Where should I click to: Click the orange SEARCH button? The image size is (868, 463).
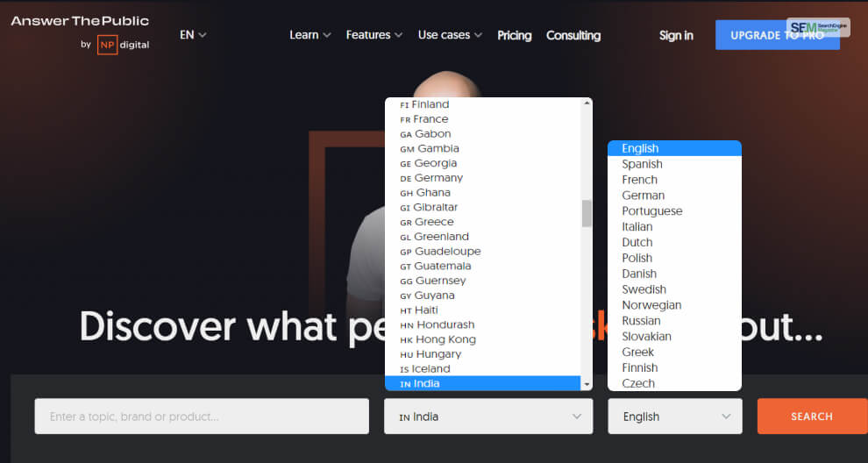[x=812, y=416]
